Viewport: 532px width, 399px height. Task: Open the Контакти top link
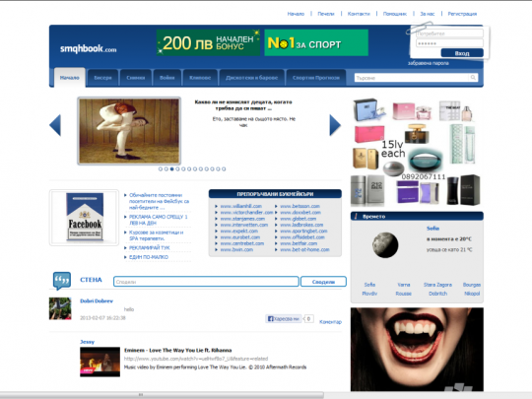pyautogui.click(x=359, y=14)
